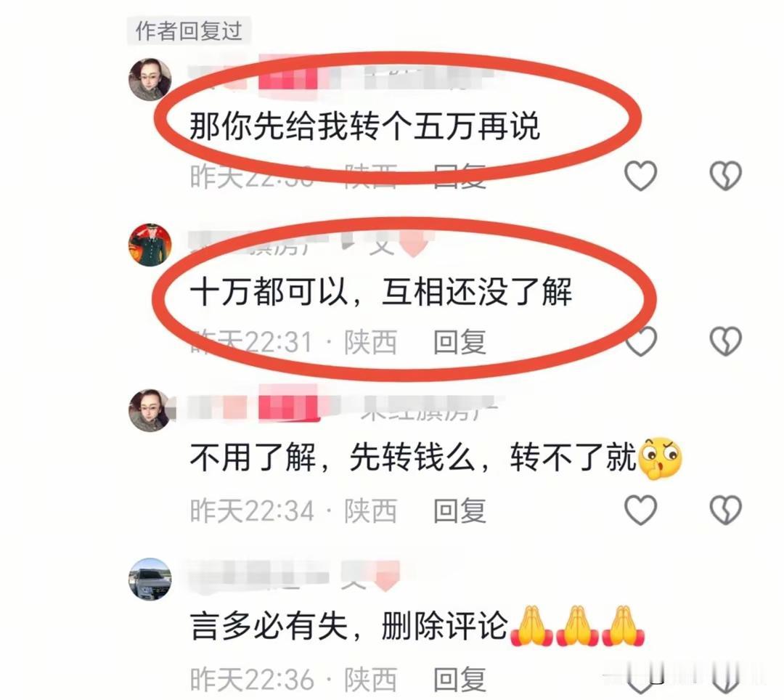Reply to the 22:34 comment
The image size is (784, 700).
pos(460,511)
